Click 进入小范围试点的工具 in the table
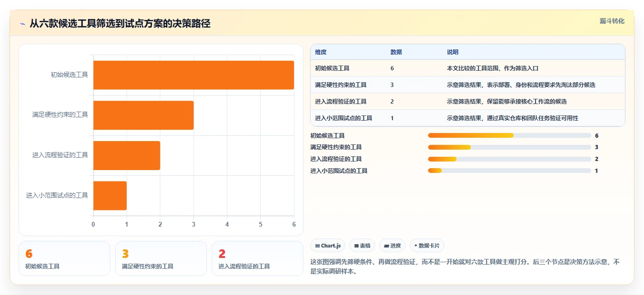The height and width of the screenshot is (295, 644). pos(343,118)
